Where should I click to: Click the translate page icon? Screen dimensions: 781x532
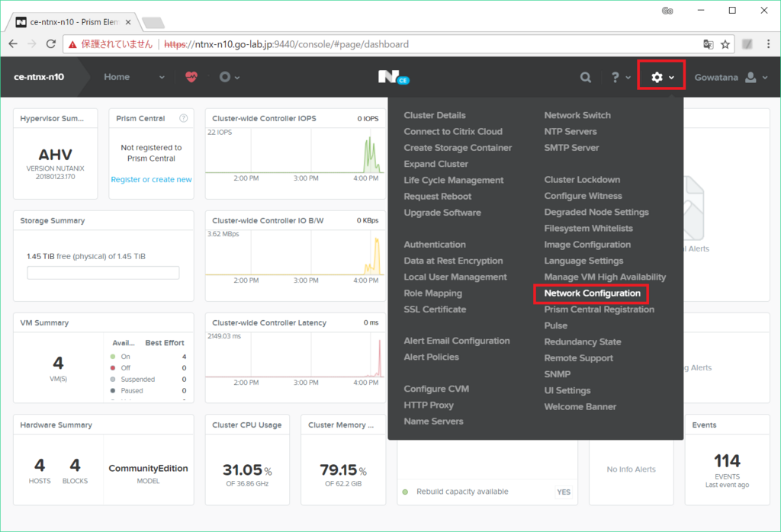[x=709, y=44]
